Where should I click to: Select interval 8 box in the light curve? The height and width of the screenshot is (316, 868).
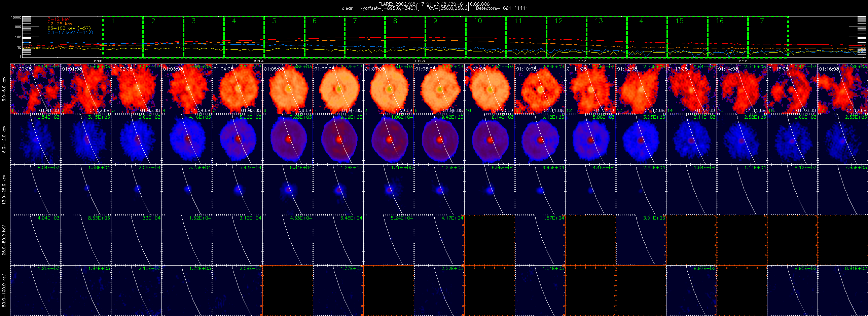pyautogui.click(x=405, y=37)
